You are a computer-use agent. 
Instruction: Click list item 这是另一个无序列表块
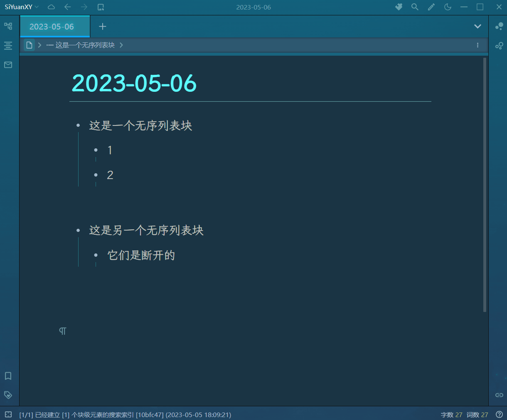click(x=146, y=231)
